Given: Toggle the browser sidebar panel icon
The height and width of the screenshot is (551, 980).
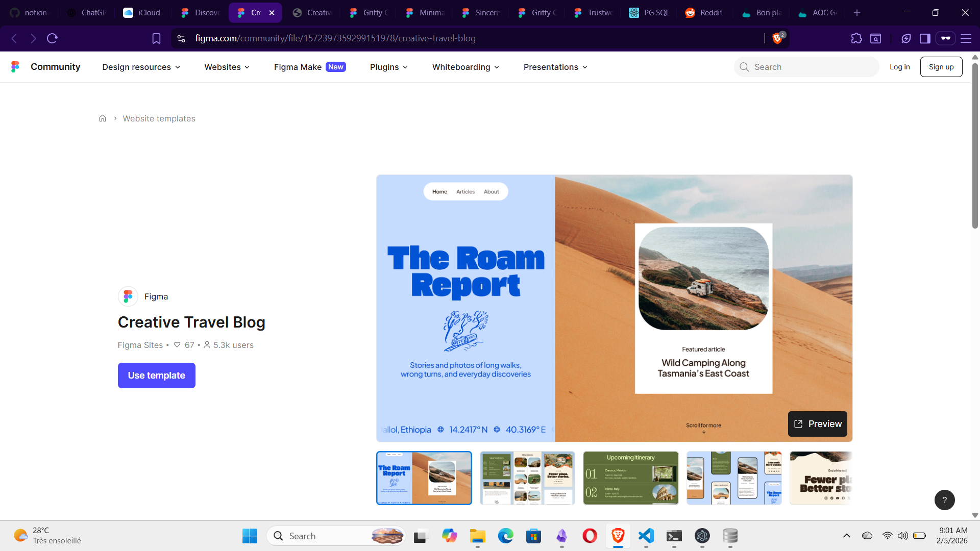Looking at the screenshot, I should pos(925,38).
